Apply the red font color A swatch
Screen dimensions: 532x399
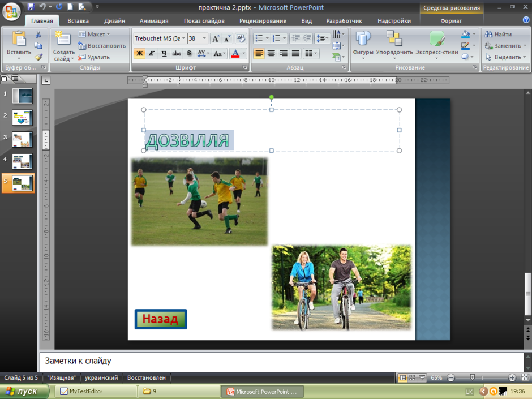[x=235, y=53]
